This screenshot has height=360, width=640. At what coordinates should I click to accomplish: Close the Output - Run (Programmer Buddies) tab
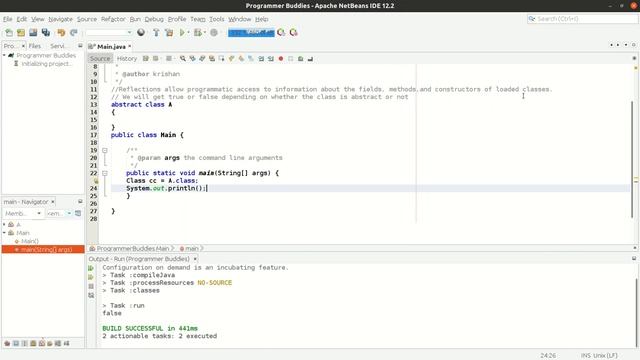(x=195, y=259)
